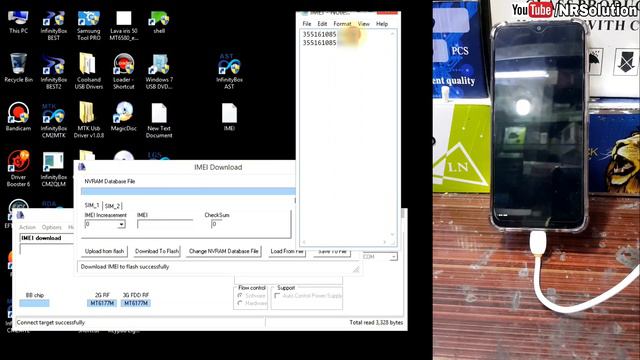Open the MagicDisc desktop icon
The image size is (640, 360).
click(124, 116)
